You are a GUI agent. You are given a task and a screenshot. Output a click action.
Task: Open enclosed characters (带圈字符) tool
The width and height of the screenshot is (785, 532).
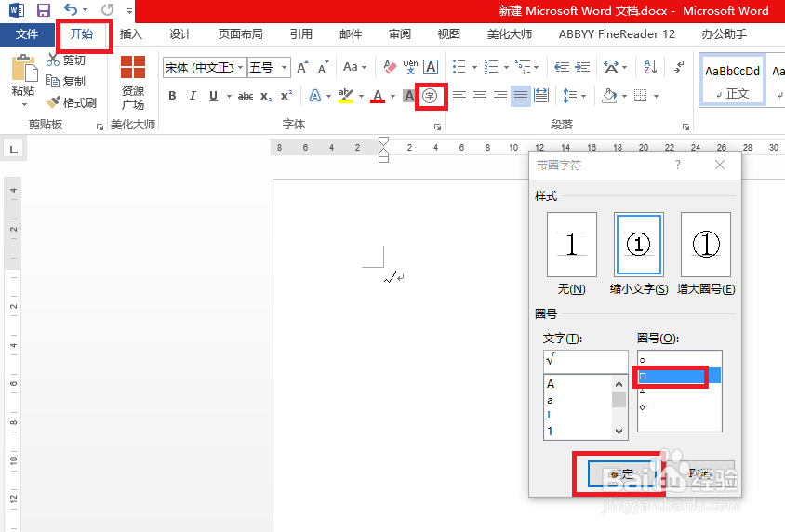(x=430, y=96)
